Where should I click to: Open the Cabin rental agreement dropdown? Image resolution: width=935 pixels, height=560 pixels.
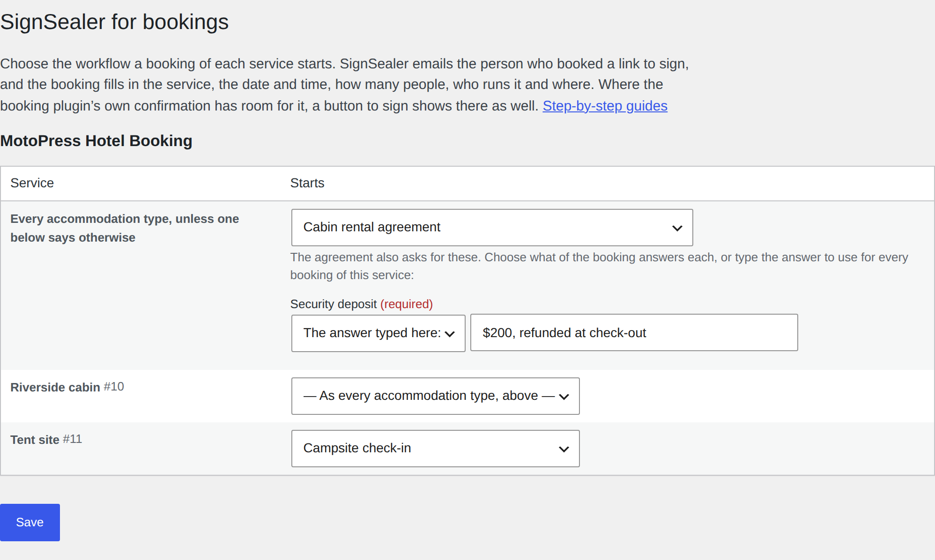click(x=492, y=228)
